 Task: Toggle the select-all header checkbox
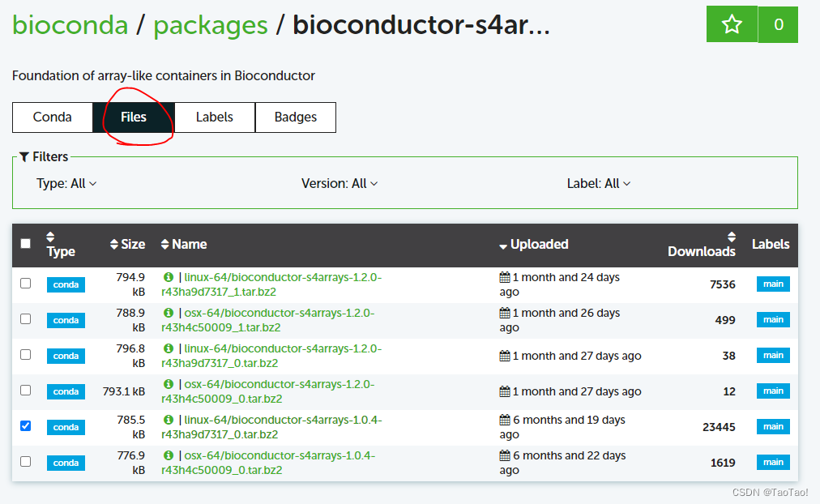(x=25, y=244)
